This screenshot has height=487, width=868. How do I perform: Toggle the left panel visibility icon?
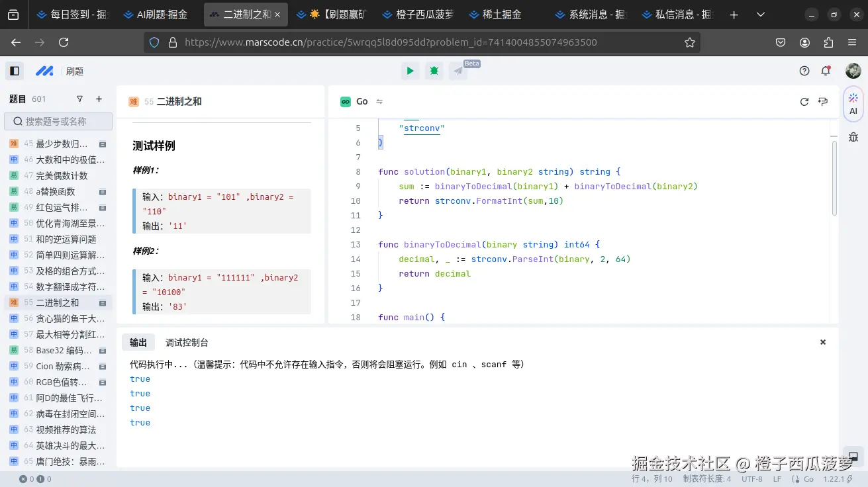pyautogui.click(x=15, y=71)
